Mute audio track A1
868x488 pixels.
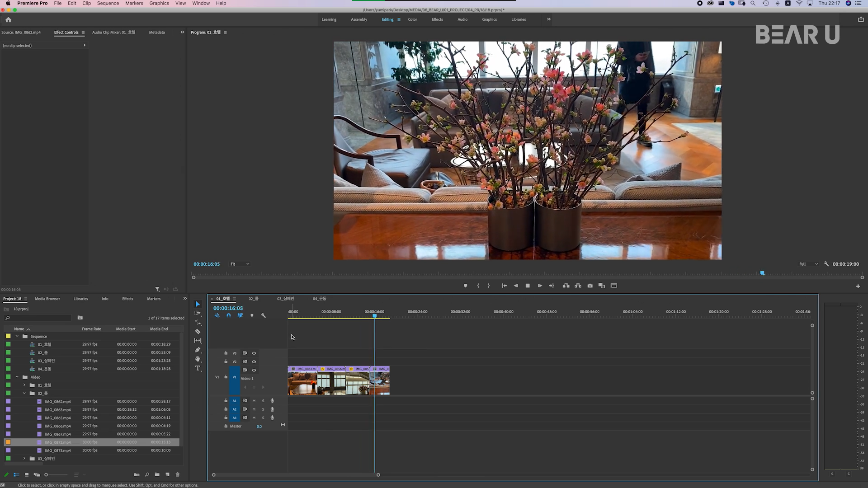point(254,401)
